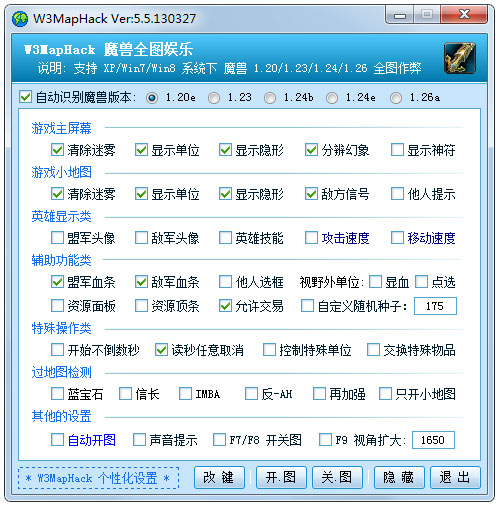
Task: Uncheck 读秒任意取消 checkbox
Action: click(161, 350)
